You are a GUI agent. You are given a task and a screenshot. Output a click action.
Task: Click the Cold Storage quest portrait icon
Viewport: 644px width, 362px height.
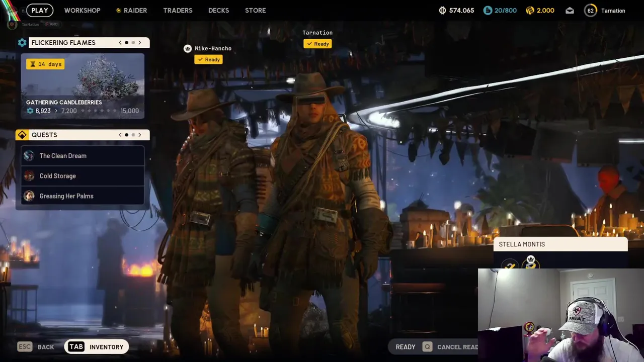click(29, 176)
